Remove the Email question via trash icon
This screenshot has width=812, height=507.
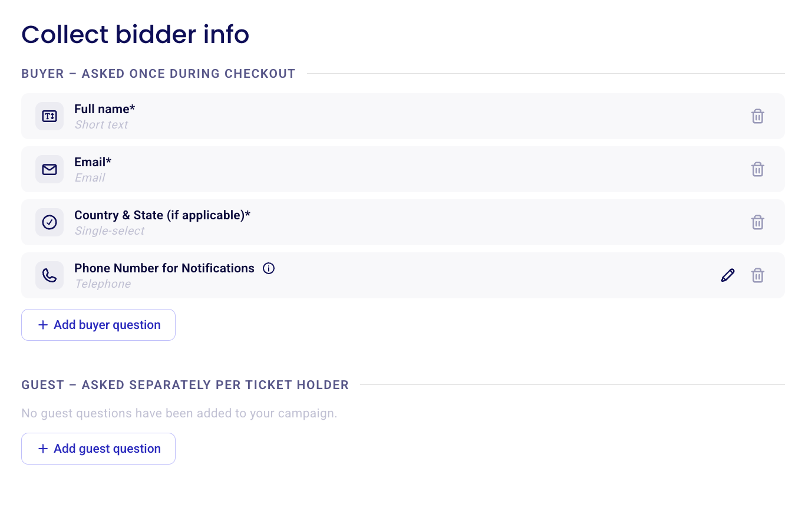pyautogui.click(x=758, y=169)
